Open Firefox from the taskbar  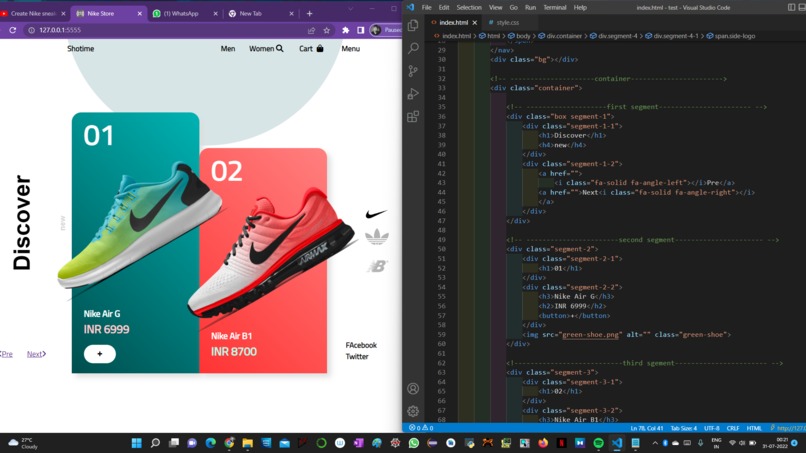pyautogui.click(x=543, y=443)
